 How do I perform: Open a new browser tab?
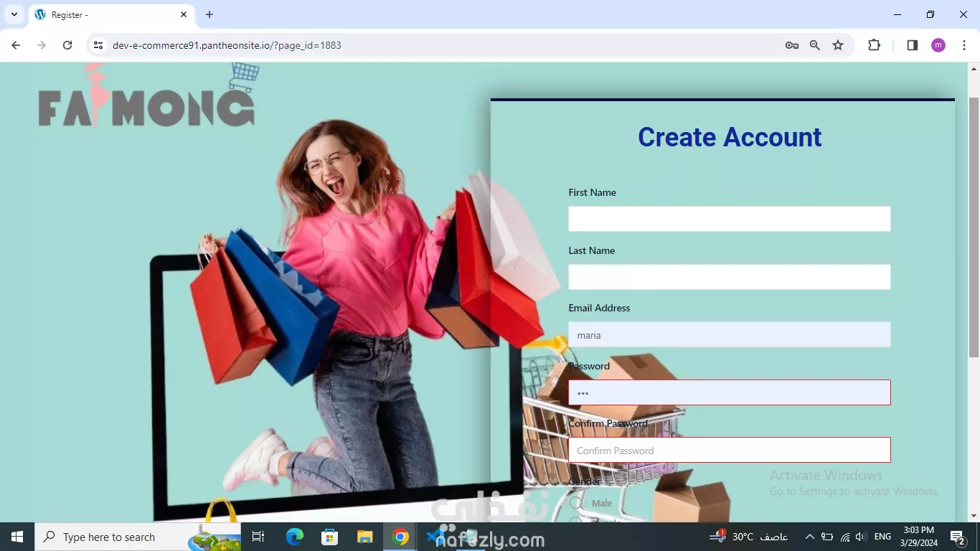tap(209, 14)
